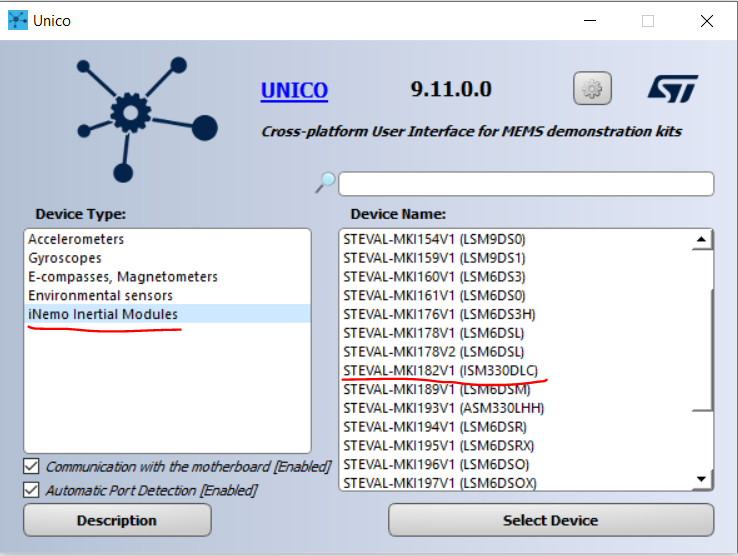Screen dimensions: 738x556
Task: Select STEVAL-MKI176V1 (LSM6DS3H) device
Action: tap(515, 314)
